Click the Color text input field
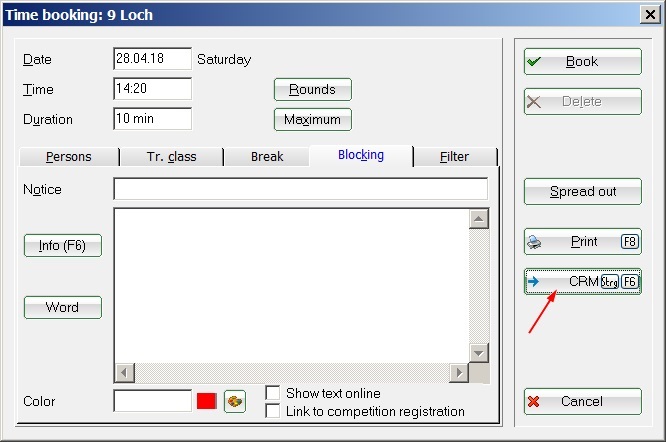Viewport: 666px width, 442px height. click(x=152, y=401)
